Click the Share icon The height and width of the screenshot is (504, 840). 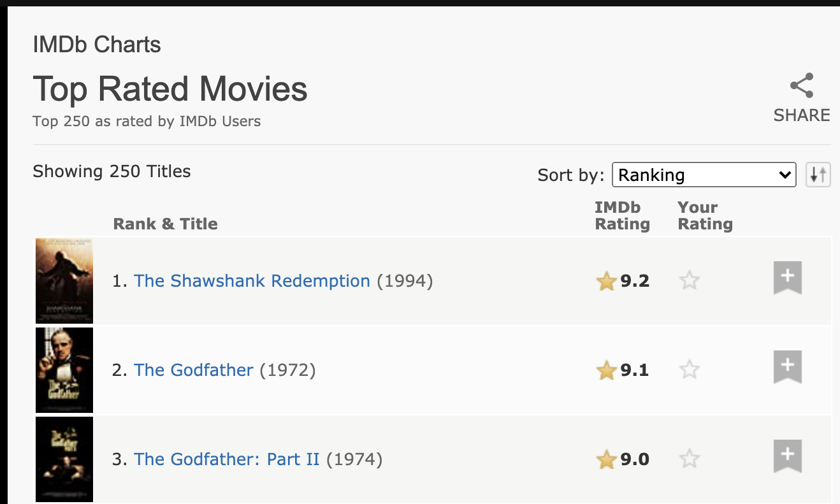(801, 86)
